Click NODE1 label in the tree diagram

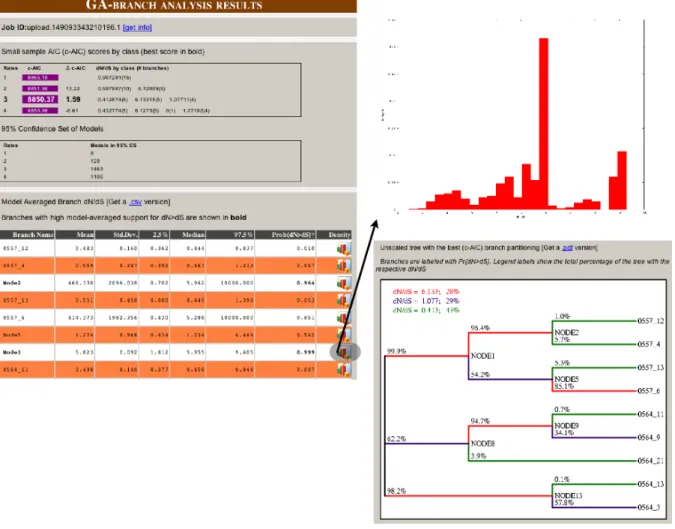(483, 356)
